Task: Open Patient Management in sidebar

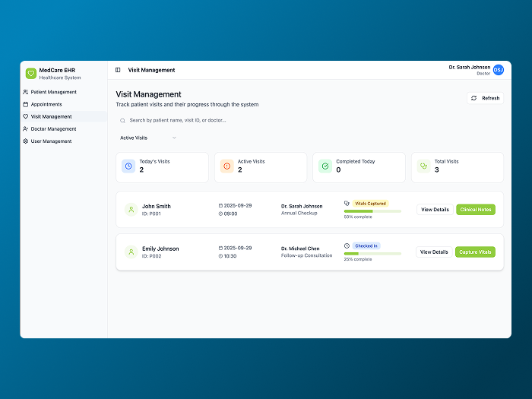Action: click(x=53, y=92)
